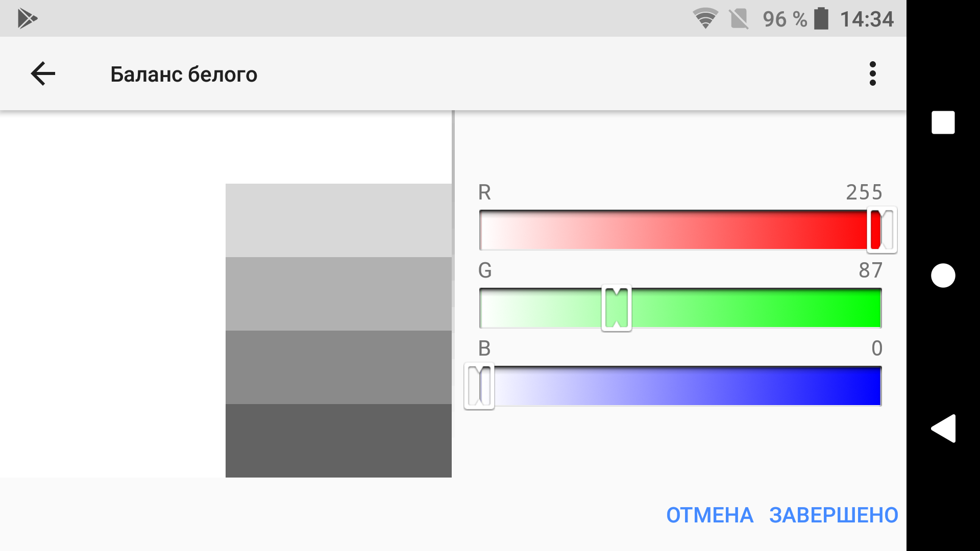Viewport: 980px width, 551px height.
Task: Click the red slider handle
Action: point(881,230)
